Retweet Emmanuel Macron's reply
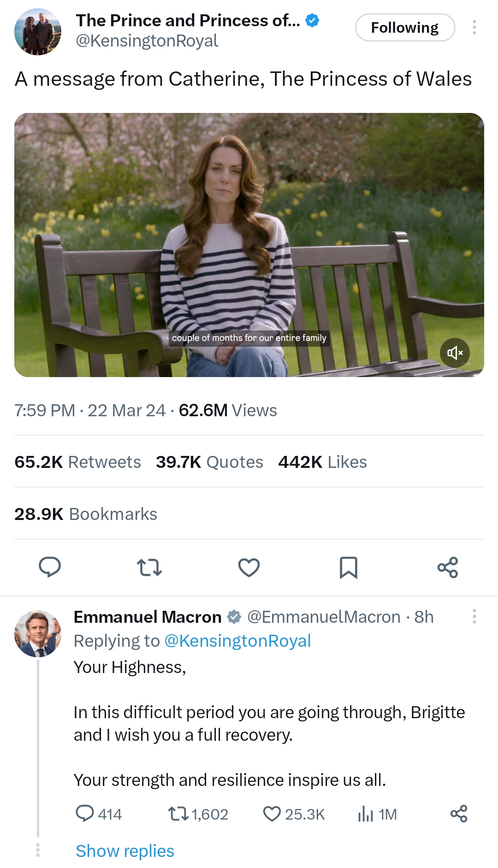The height and width of the screenshot is (868, 498). click(178, 814)
